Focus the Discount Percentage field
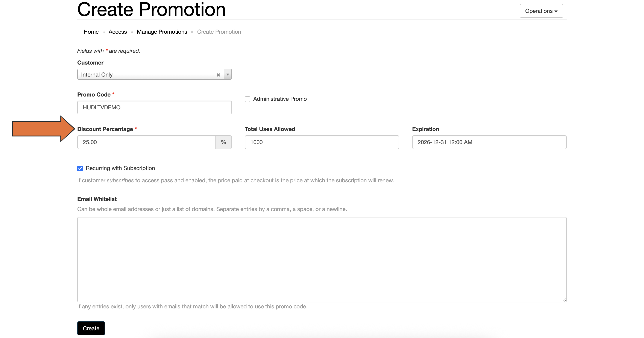This screenshot has height=338, width=644. [x=146, y=142]
